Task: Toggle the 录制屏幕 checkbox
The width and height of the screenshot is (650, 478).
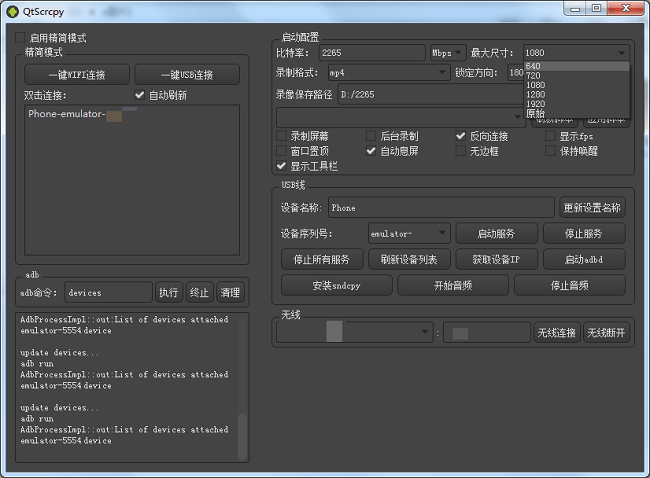Action: 281,136
